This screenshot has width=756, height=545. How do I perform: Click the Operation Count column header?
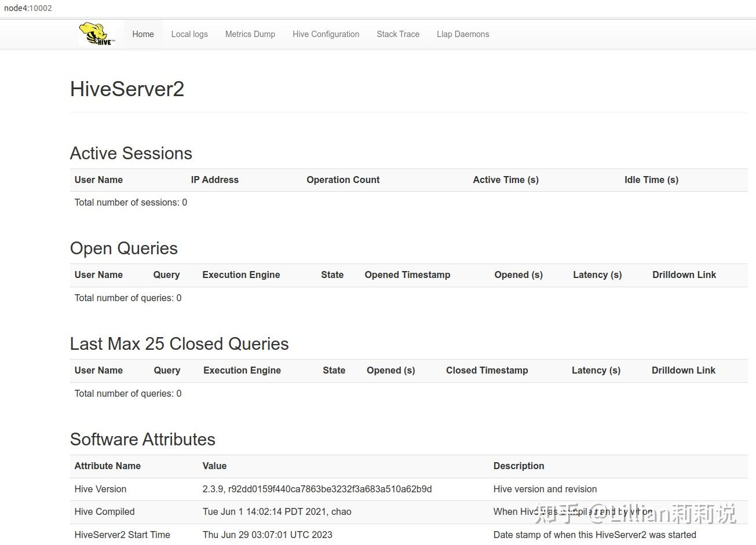point(343,180)
